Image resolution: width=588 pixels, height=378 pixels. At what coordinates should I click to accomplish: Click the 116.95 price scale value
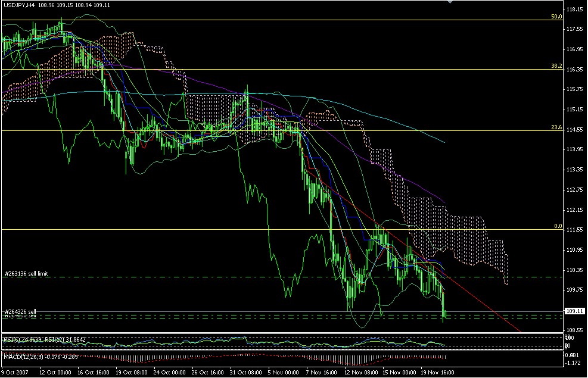(x=575, y=49)
